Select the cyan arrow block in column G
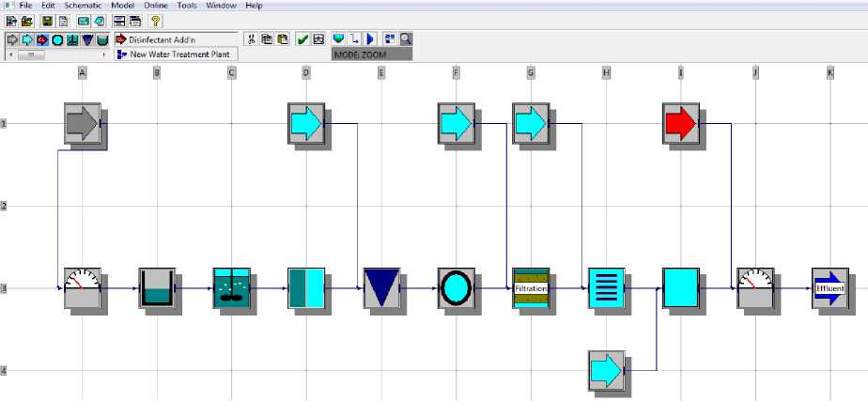The height and width of the screenshot is (401, 868). tap(531, 123)
